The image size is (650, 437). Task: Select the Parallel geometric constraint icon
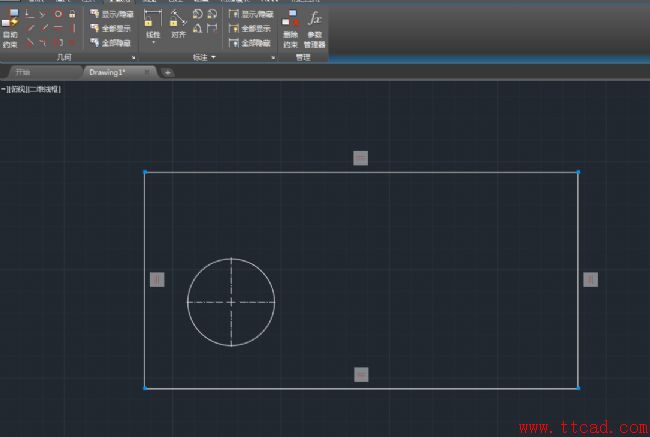(29, 28)
